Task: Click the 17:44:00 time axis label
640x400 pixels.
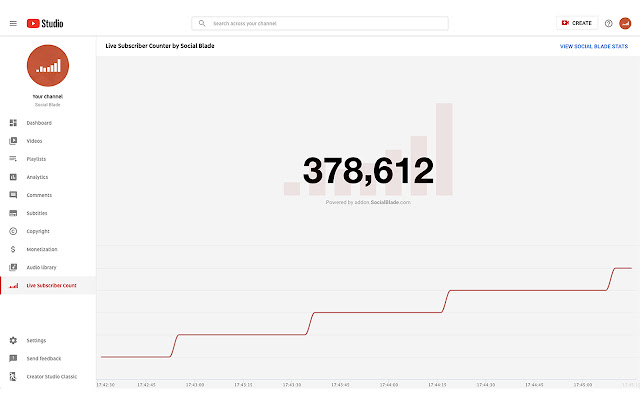Action: pos(389,384)
